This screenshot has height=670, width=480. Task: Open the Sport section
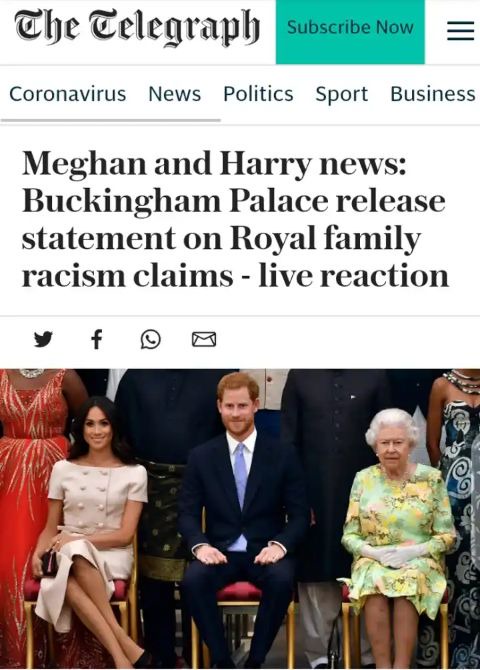tap(342, 94)
